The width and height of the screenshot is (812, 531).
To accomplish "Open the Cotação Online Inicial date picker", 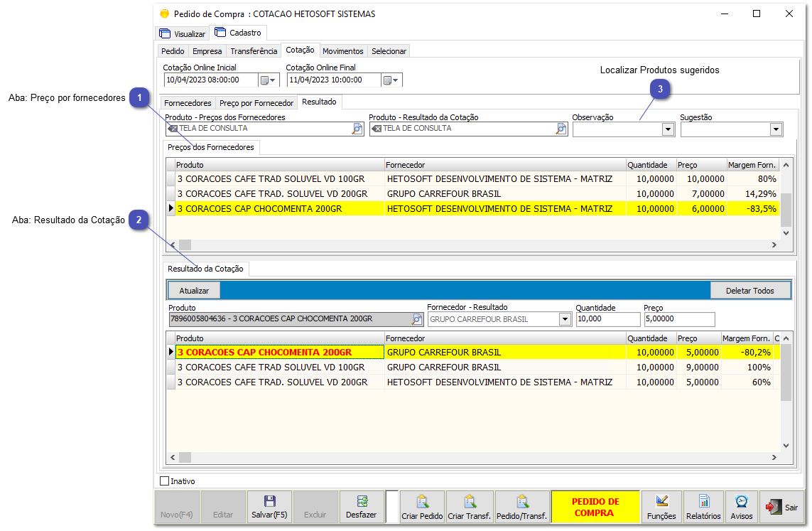I will pos(268,80).
